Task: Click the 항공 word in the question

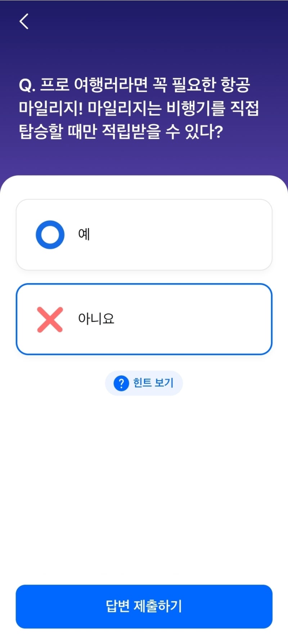Action: tap(235, 85)
